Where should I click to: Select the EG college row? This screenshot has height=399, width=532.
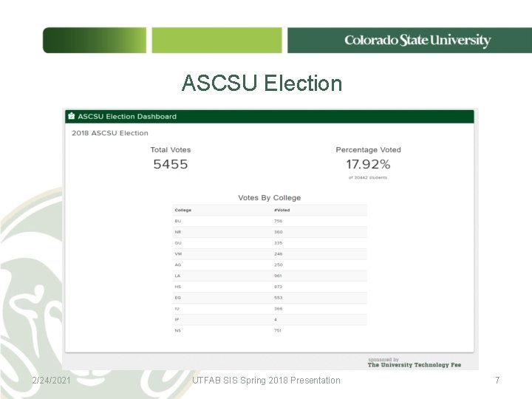tap(269, 298)
